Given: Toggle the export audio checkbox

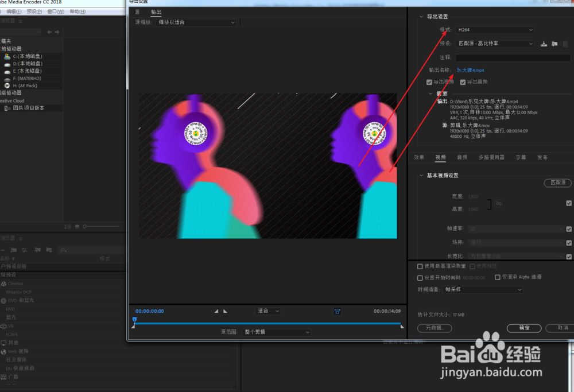Looking at the screenshot, I should [x=463, y=82].
